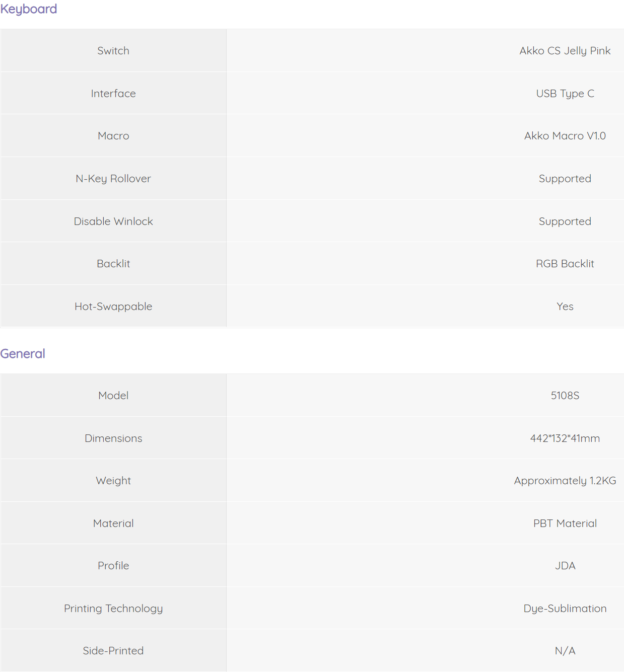Image resolution: width=624 pixels, height=672 pixels.
Task: Click the Akko Macro V1.0 value
Action: (x=565, y=136)
